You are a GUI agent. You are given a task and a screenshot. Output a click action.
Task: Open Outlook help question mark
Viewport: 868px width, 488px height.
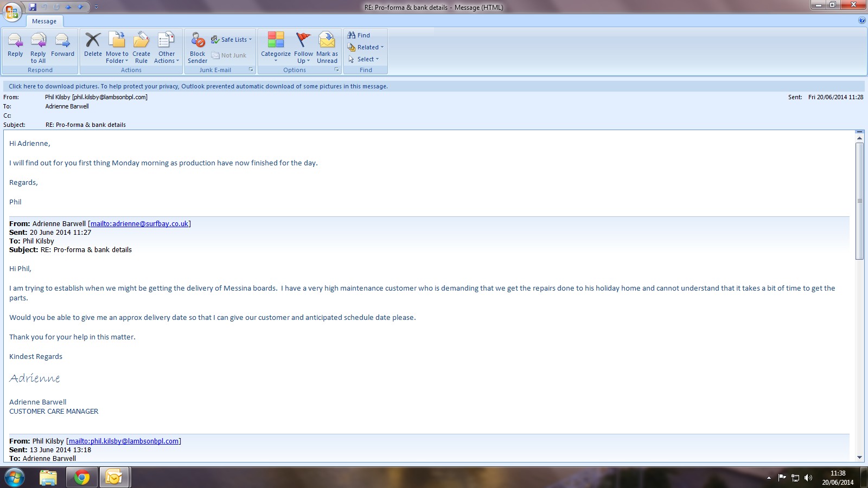[862, 21]
